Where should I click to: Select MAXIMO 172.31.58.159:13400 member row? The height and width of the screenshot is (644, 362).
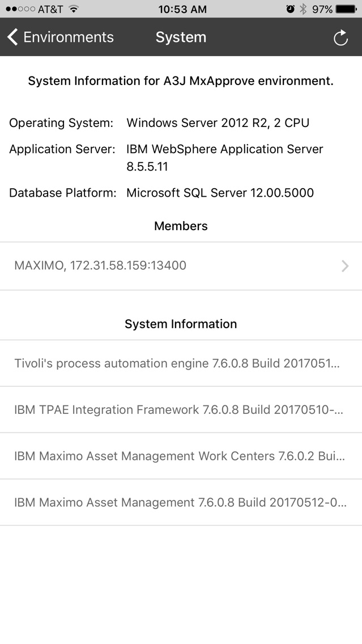[181, 266]
